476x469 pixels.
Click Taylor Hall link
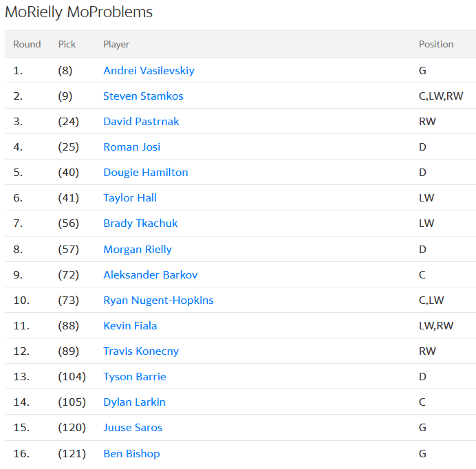tap(130, 198)
